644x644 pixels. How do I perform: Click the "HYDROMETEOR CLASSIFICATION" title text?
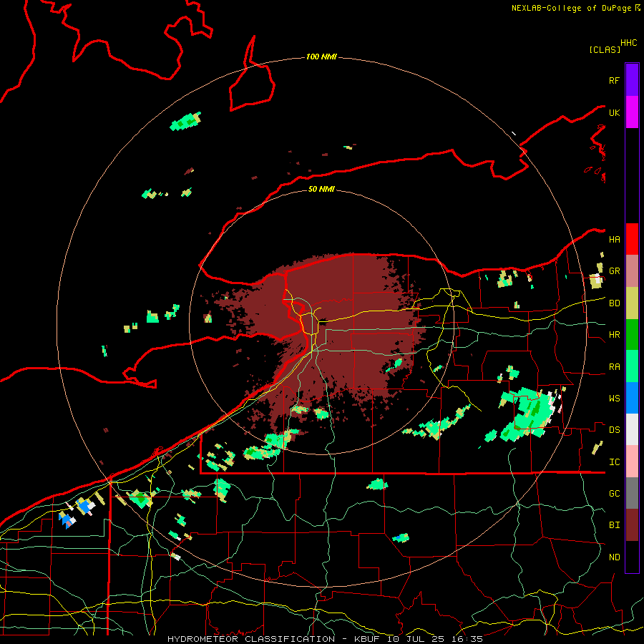251,639
